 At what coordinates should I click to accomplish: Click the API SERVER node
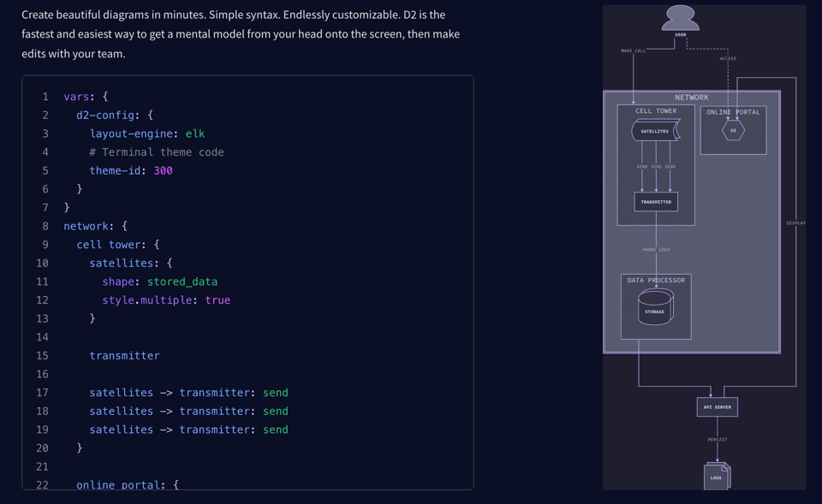(717, 406)
